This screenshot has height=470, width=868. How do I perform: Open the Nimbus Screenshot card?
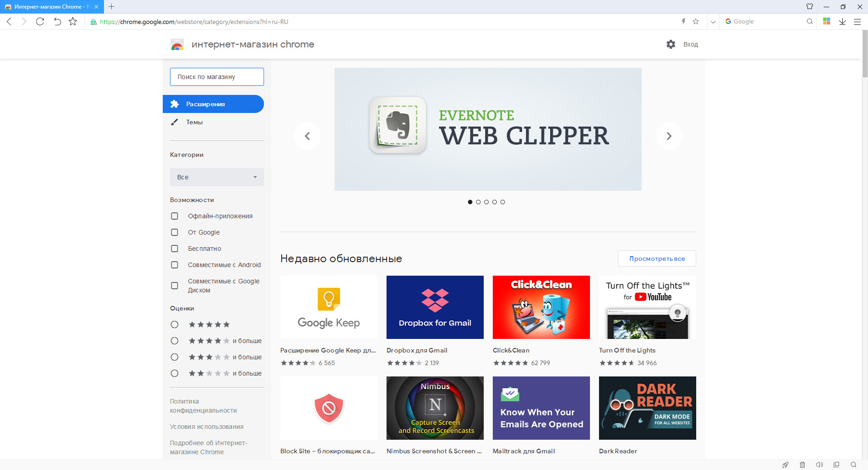tap(435, 408)
